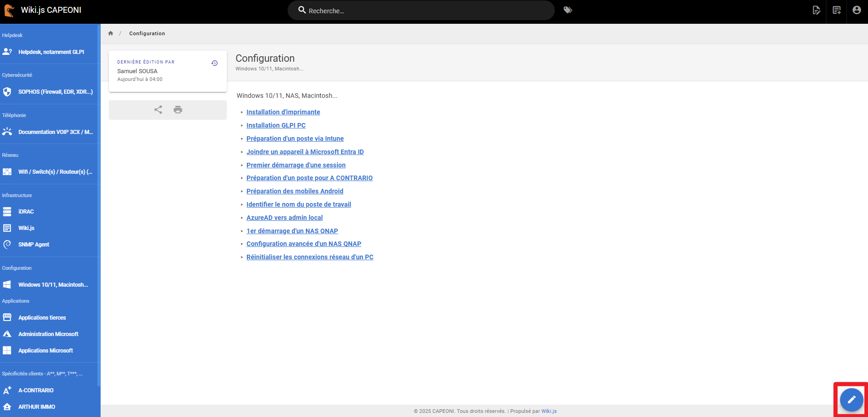Click the Recherche search field
Image resolution: width=868 pixels, height=417 pixels.
point(421,10)
